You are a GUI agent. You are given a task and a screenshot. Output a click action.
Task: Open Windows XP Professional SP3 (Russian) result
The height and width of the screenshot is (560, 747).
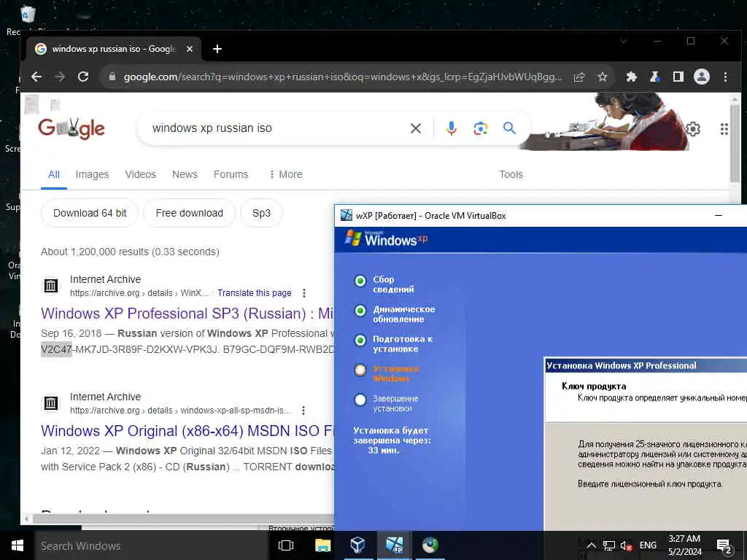[187, 314]
